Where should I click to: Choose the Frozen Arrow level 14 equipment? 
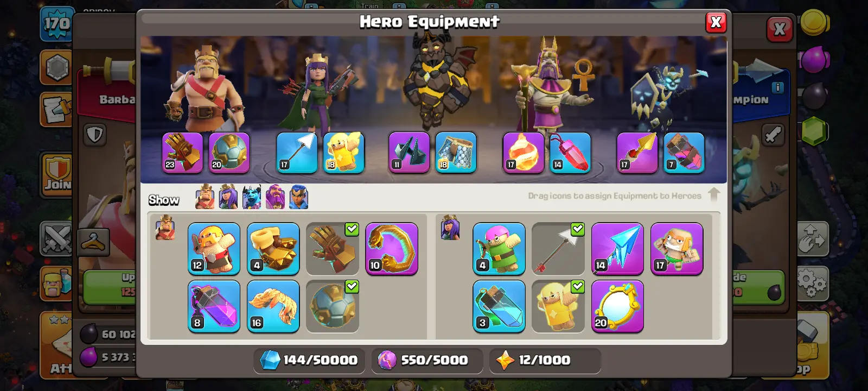[x=617, y=248]
